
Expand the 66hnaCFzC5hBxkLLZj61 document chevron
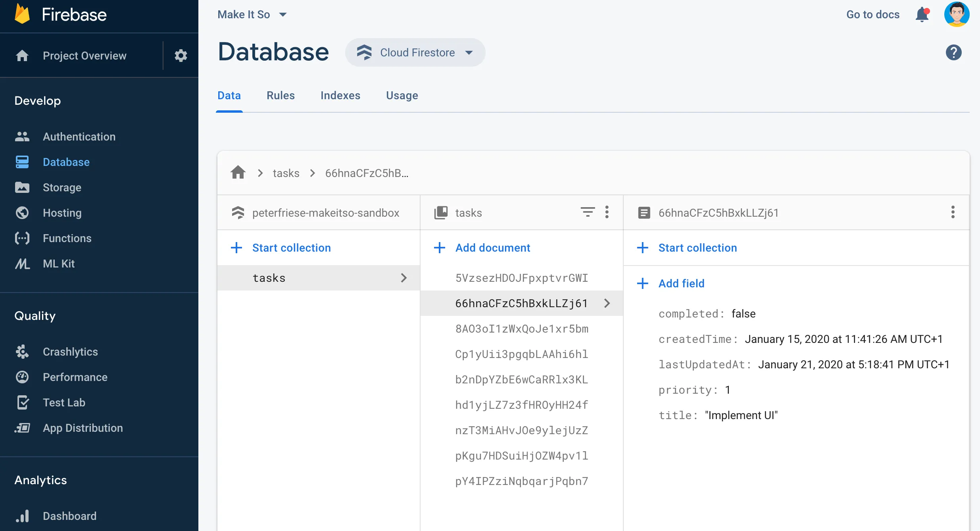pyautogui.click(x=607, y=303)
